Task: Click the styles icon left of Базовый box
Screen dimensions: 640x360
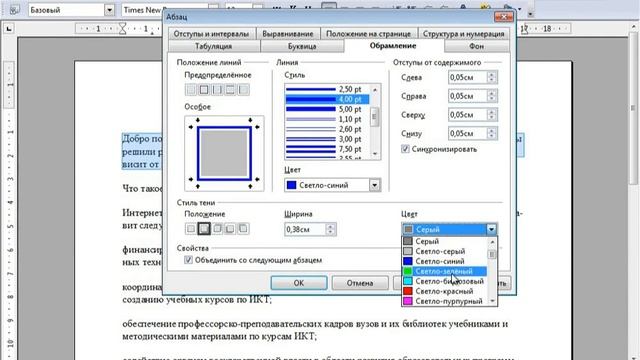Action: [14, 10]
